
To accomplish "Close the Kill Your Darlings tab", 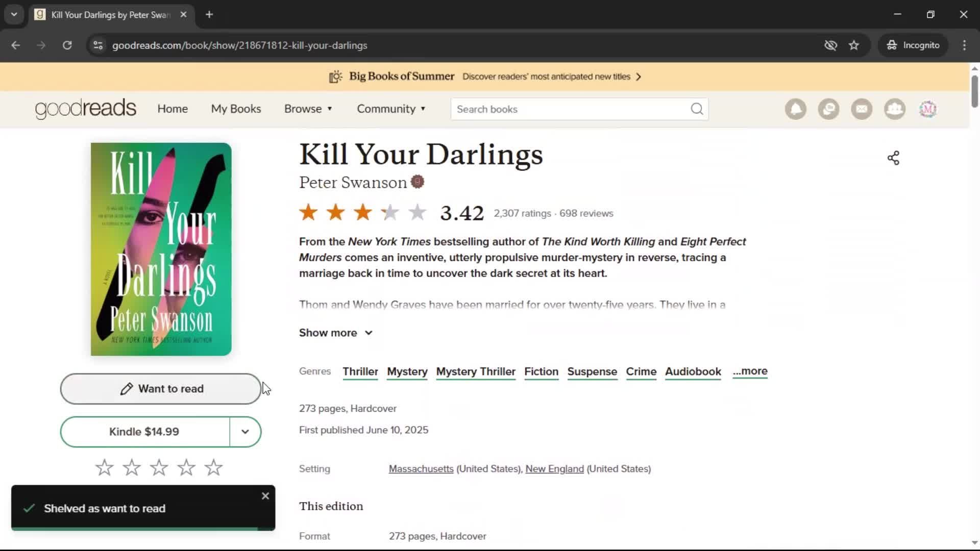I will point(184,14).
